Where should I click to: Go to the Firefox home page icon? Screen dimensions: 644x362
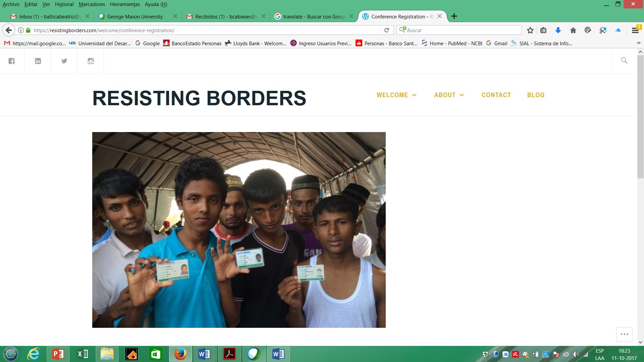click(573, 31)
